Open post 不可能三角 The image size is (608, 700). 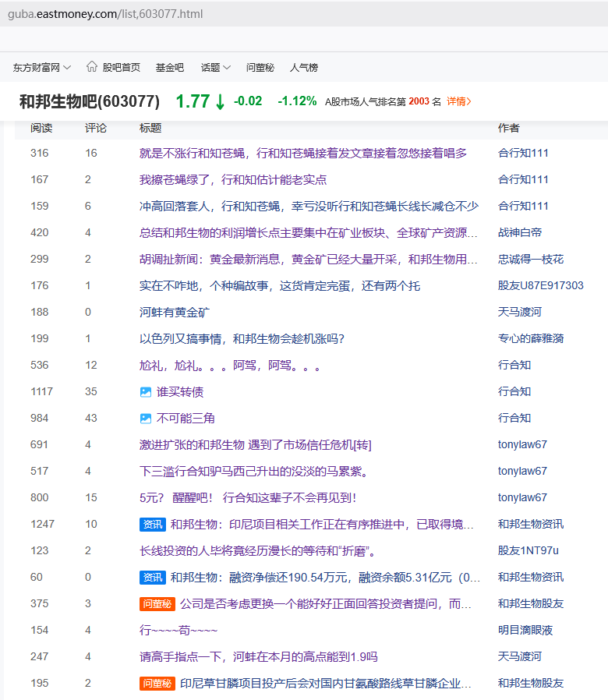(186, 419)
